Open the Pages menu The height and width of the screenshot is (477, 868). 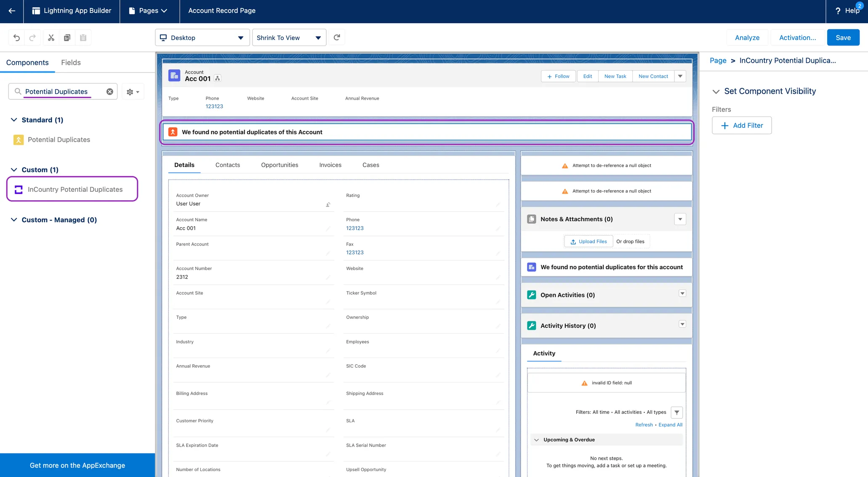coord(149,11)
